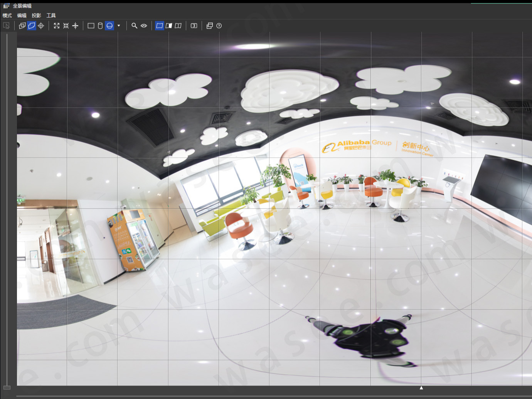
Task: Click the horizon leveling button
Action: (75, 26)
